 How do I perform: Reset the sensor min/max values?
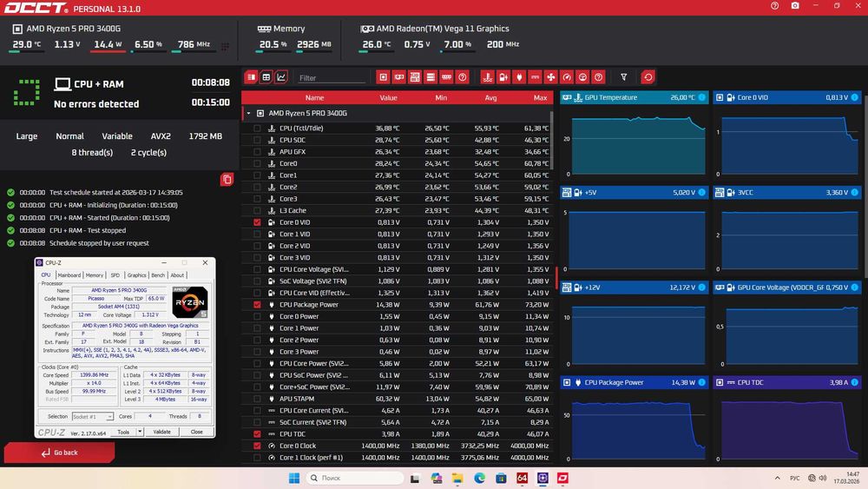[648, 77]
